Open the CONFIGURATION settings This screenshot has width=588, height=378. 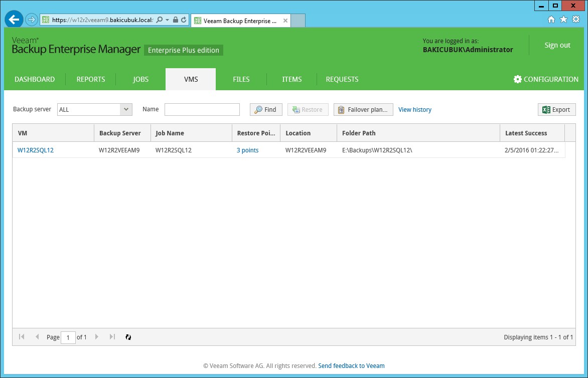coord(546,79)
